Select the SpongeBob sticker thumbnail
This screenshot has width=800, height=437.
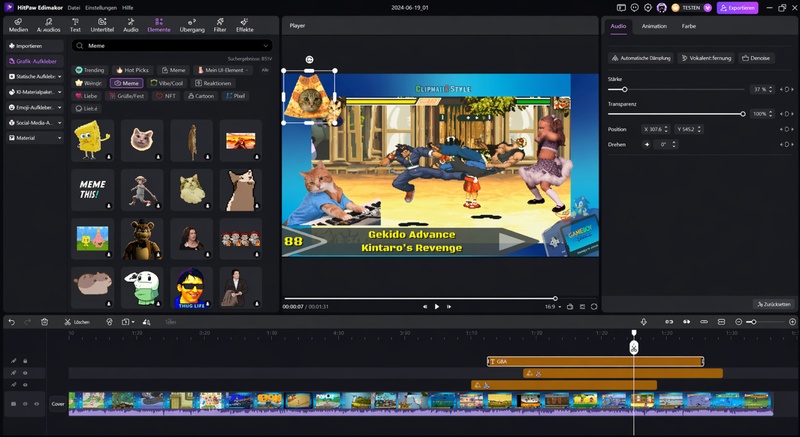point(92,140)
